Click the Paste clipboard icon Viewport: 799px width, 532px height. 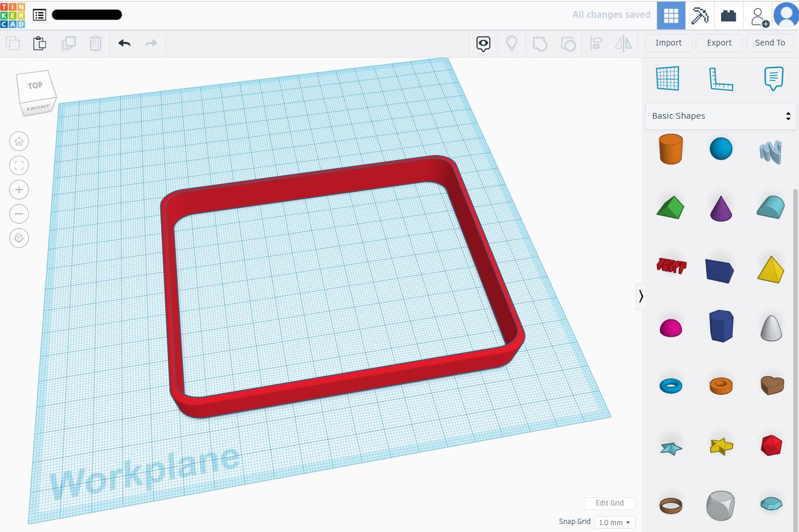[40, 43]
